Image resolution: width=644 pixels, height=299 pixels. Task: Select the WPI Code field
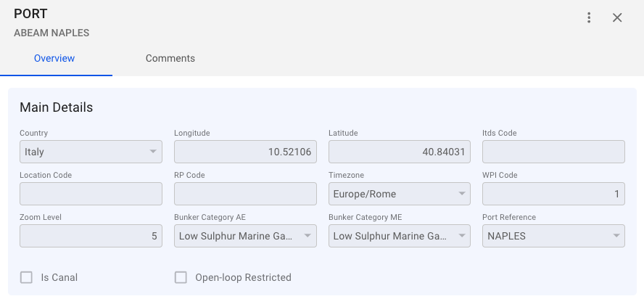tap(553, 194)
